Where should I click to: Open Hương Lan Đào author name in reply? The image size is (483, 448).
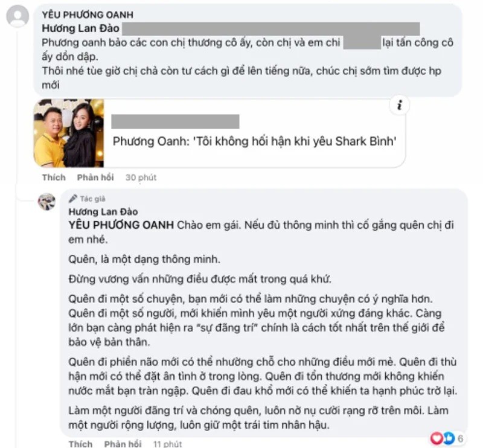coord(103,212)
